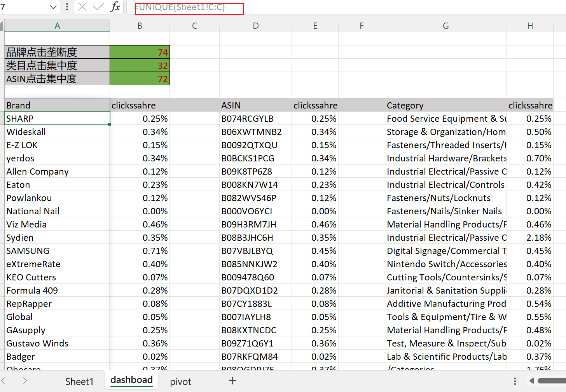
Task: Select the GAsupply brand cell
Action: [57, 330]
